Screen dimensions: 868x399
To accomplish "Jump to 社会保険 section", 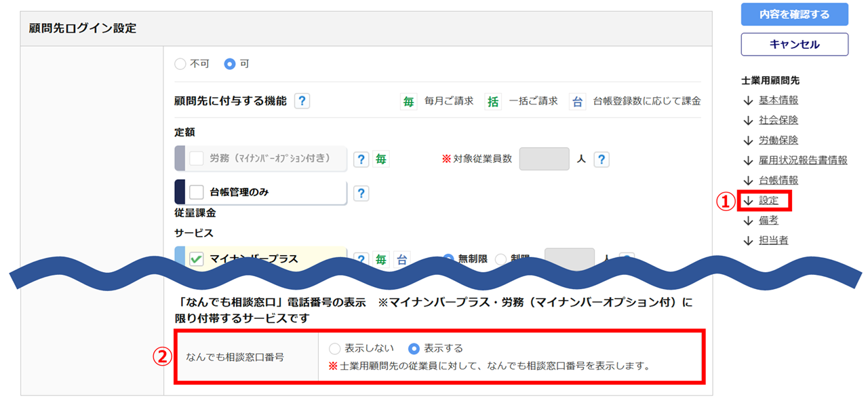I will tap(778, 120).
